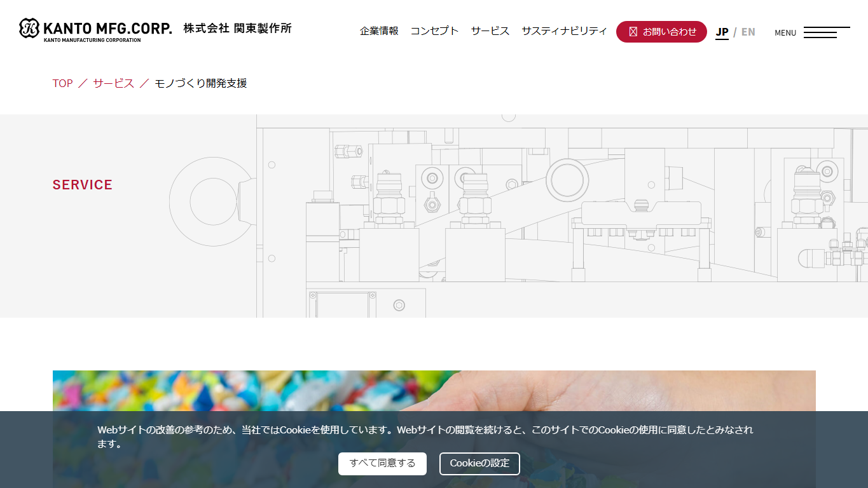Viewport: 868px width, 488px height.
Task: Go to TOP breadcrumb link
Action: point(62,83)
